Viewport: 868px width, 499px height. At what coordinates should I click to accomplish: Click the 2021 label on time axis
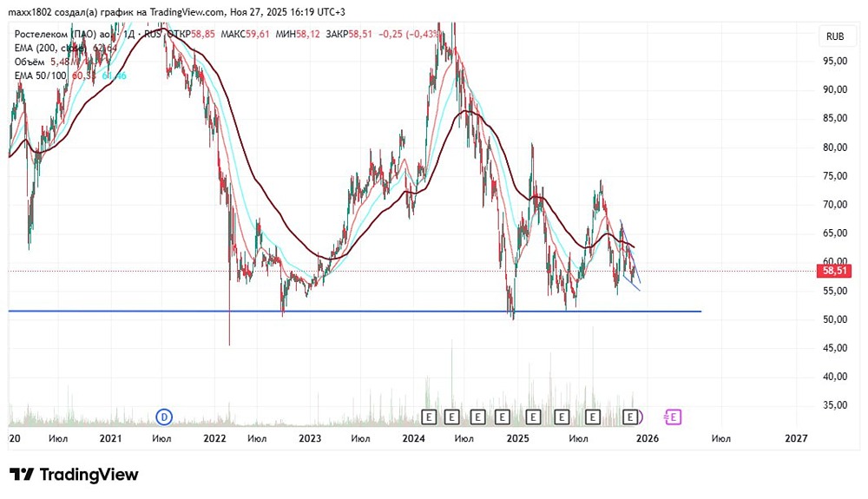(x=111, y=439)
